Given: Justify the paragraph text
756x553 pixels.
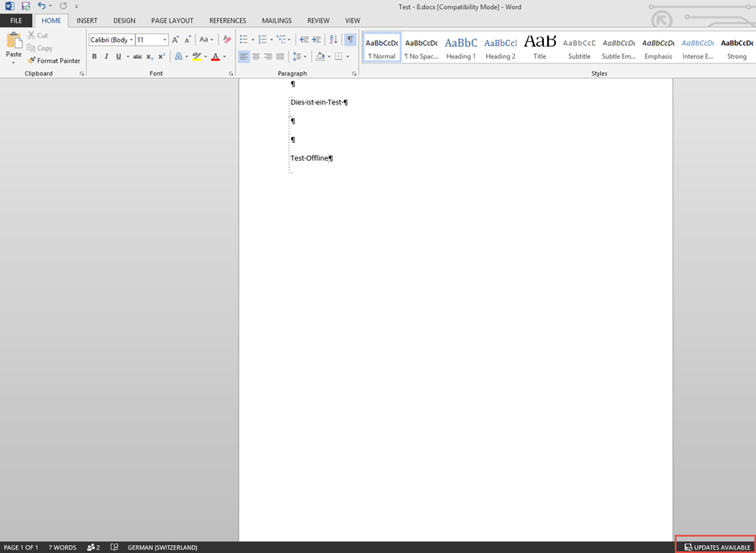Looking at the screenshot, I should pyautogui.click(x=280, y=56).
